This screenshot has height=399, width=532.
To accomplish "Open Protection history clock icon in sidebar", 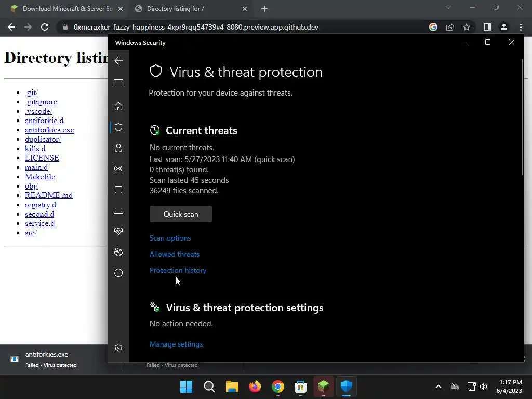I will pos(118,273).
